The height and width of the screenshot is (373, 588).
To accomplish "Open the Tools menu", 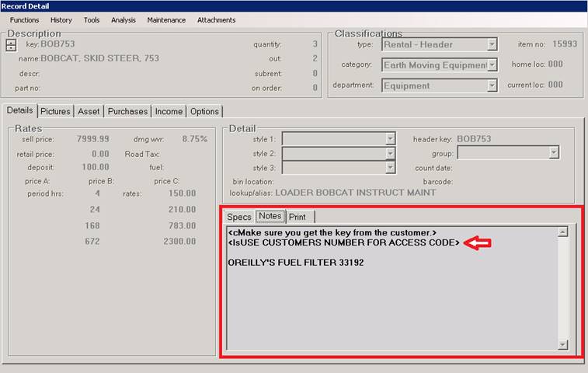I will 92,20.
